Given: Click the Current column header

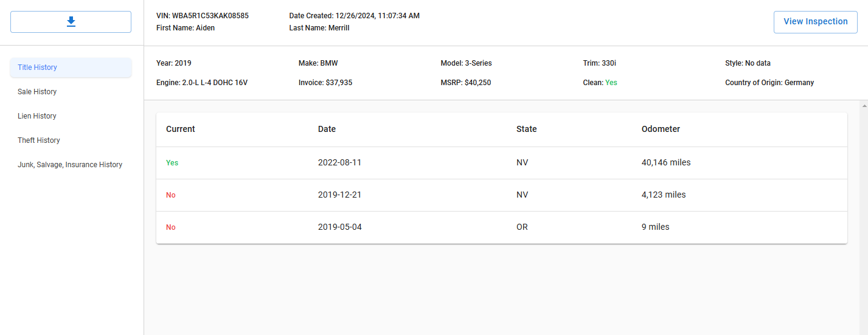Looking at the screenshot, I should coord(181,129).
